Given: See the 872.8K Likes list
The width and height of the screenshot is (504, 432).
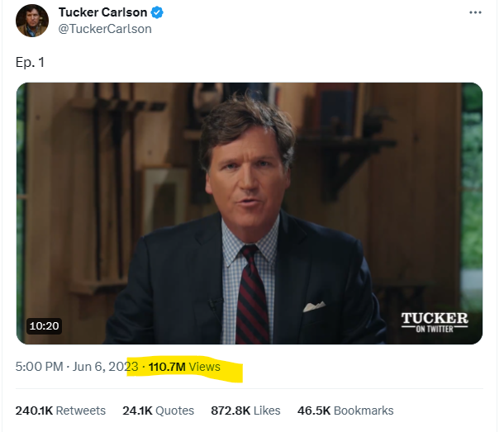Looking at the screenshot, I should (246, 411).
